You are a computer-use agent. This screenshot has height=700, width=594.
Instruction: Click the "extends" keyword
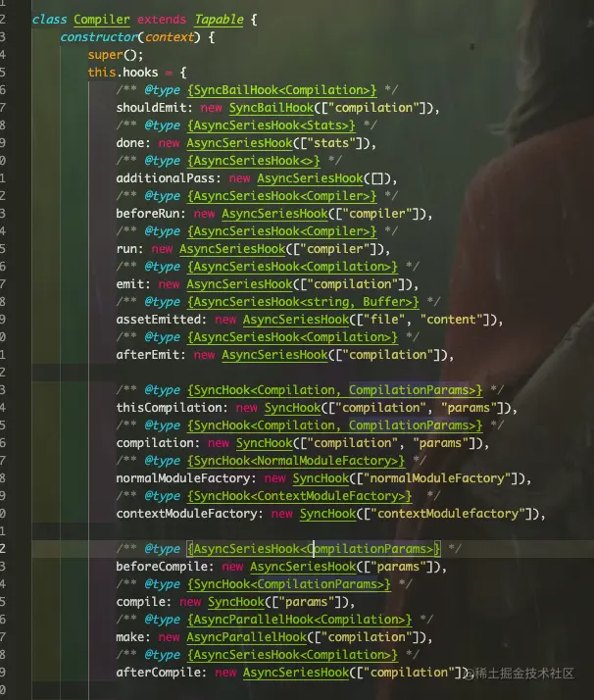162,20
